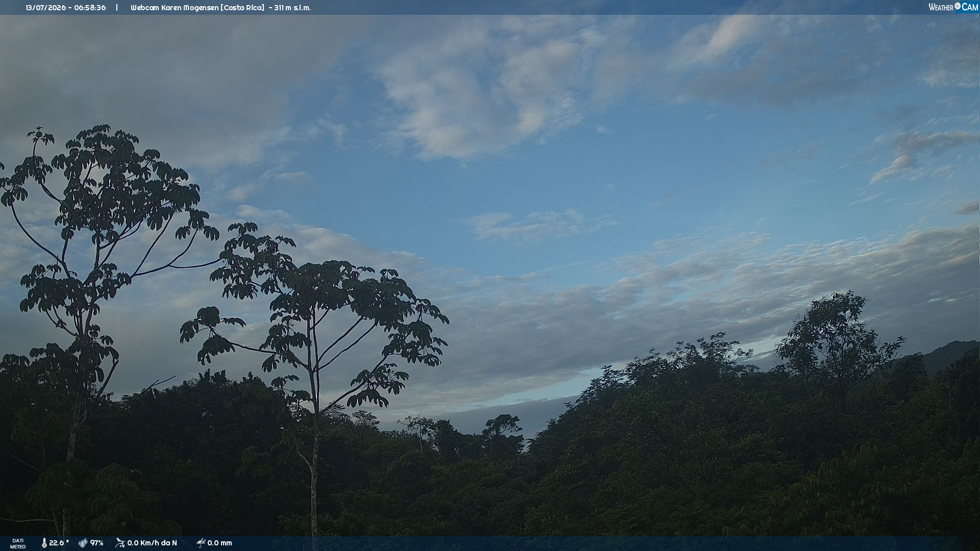Click the thermometer temperature icon
Image resolution: width=980 pixels, height=551 pixels.
point(44,543)
